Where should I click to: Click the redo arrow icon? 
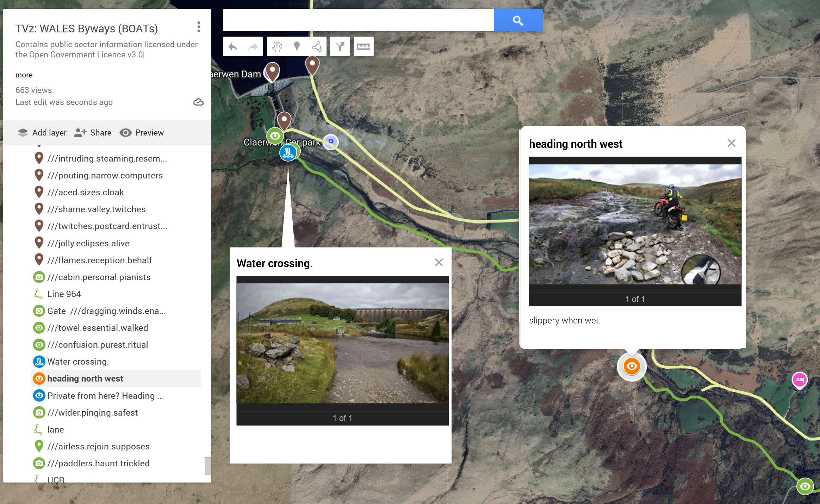[253, 47]
